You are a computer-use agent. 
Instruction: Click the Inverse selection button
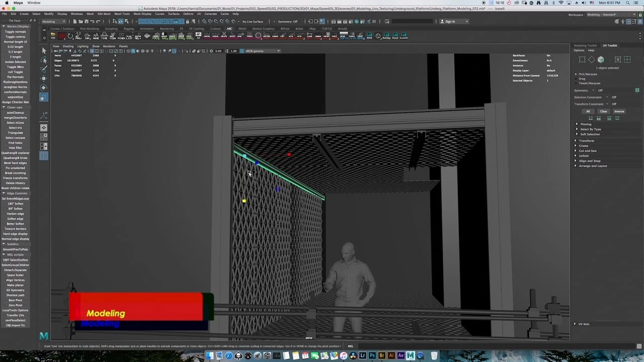(619, 111)
